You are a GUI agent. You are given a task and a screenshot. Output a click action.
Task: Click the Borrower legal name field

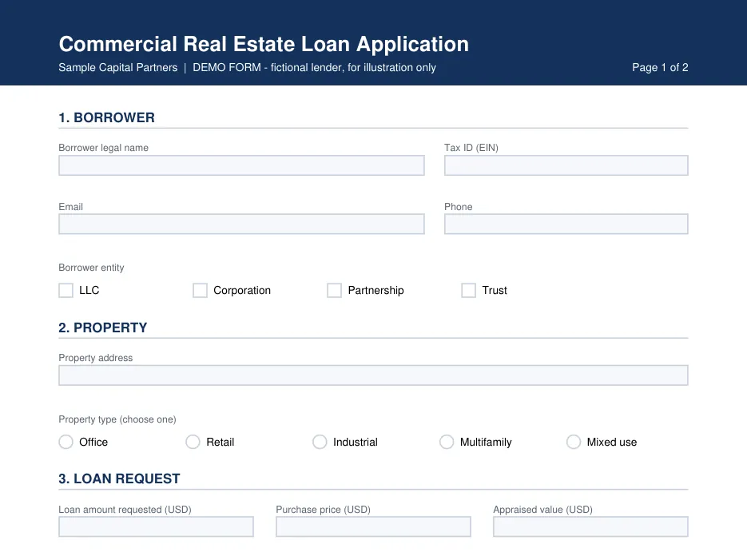click(241, 165)
